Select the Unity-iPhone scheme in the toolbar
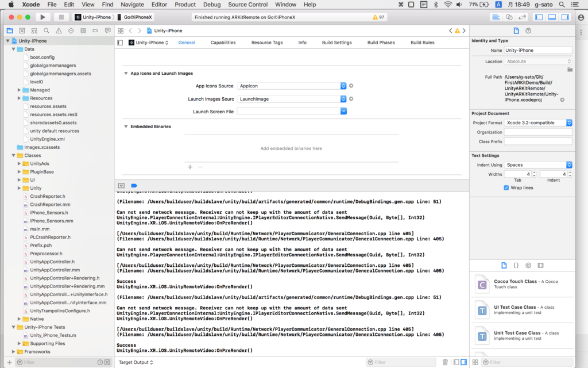Screen dimensions: 588x368 click(x=93, y=17)
